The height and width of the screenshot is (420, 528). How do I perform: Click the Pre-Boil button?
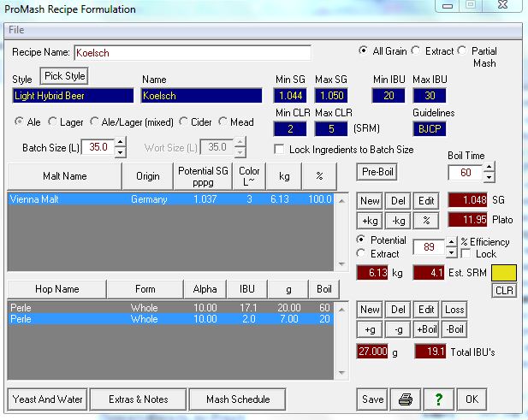376,171
